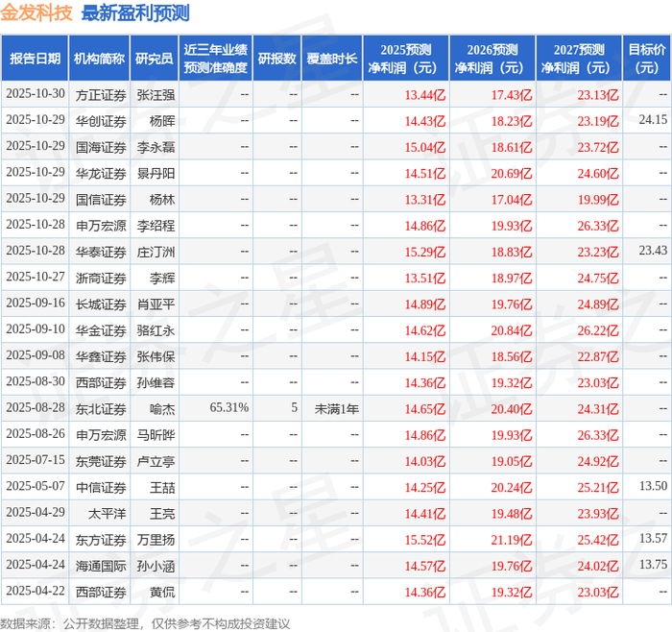Click 2025 forecast 15.29亿

pyautogui.click(x=425, y=252)
